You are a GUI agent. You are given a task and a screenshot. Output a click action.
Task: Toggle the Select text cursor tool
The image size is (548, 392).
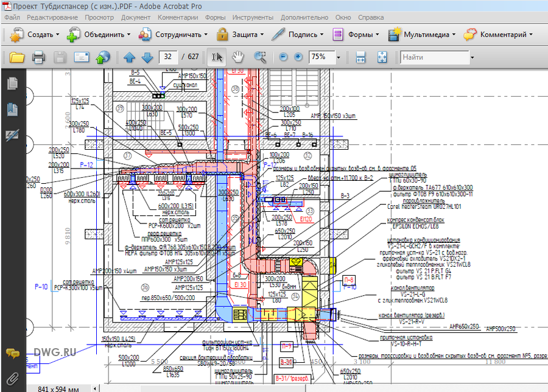coord(217,57)
